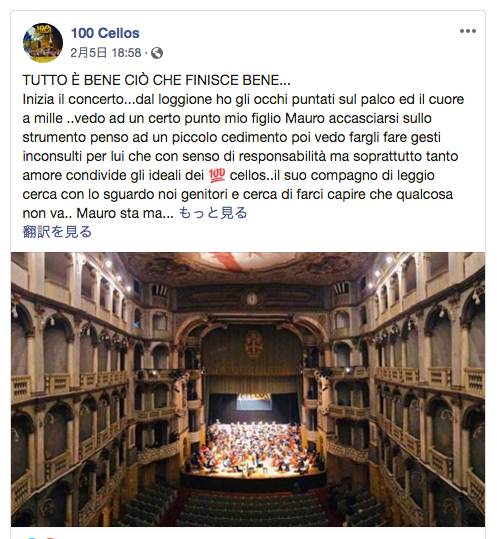
Task: Visit the 100 Cellos page name link
Action: point(105,33)
